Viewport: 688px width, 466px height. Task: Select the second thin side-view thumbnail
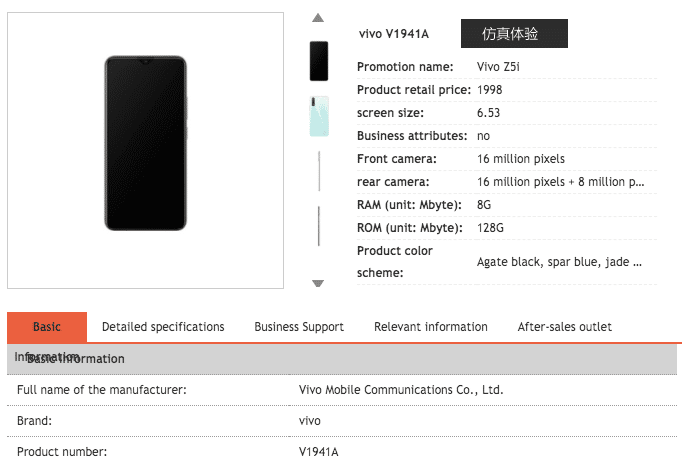point(319,226)
